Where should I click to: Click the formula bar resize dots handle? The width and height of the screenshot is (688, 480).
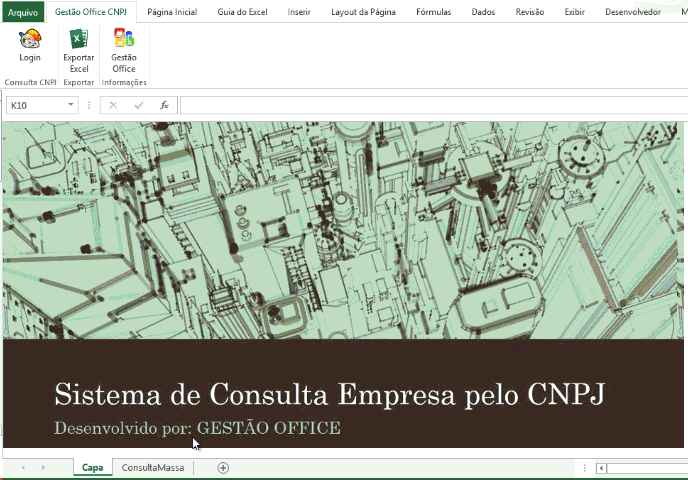point(89,105)
